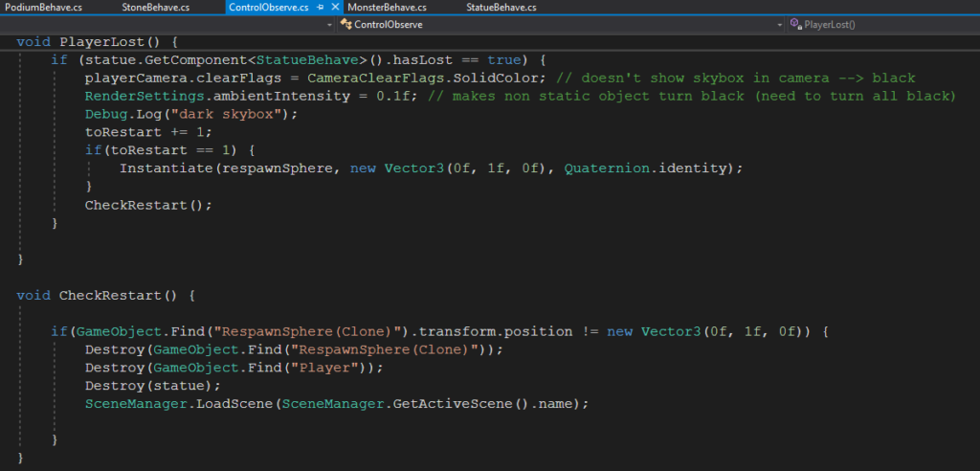Click the CheckRestart(); call inside PlayerLost
The image size is (980, 471).
click(148, 205)
